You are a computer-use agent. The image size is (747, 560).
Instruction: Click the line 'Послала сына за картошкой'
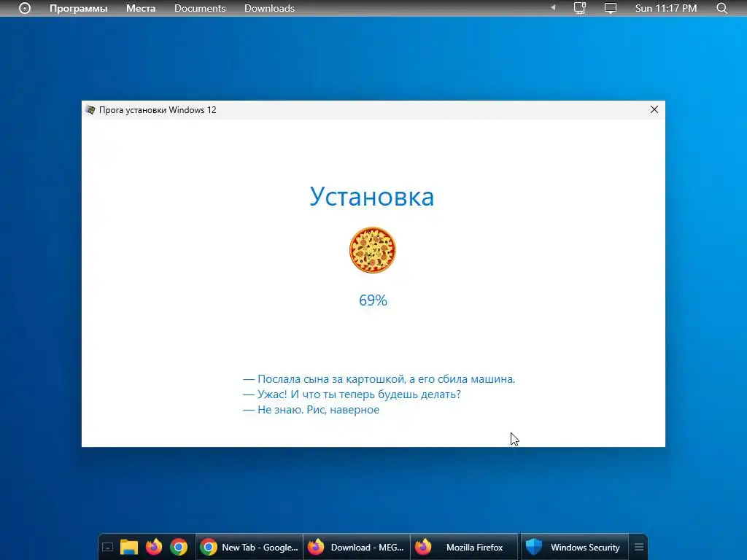pos(379,379)
